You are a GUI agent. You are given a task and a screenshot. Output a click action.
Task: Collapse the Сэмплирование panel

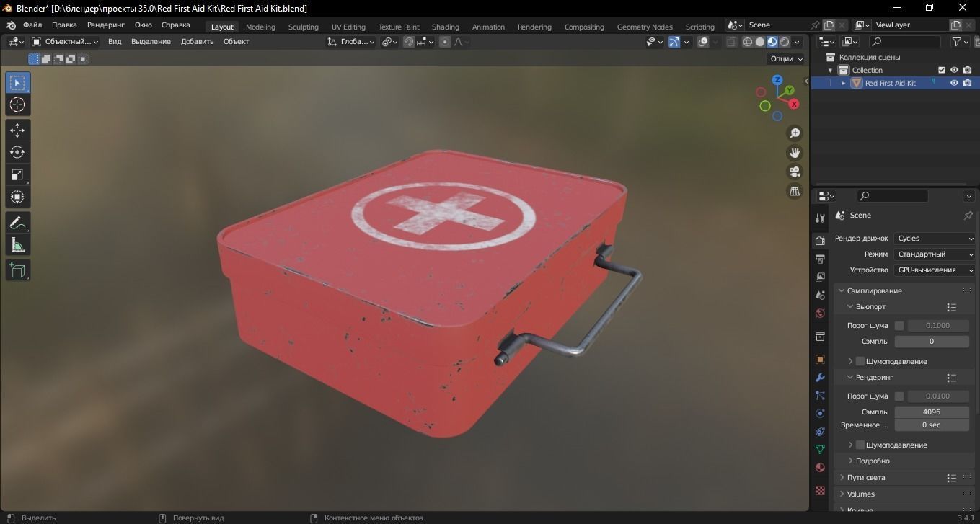(842, 290)
